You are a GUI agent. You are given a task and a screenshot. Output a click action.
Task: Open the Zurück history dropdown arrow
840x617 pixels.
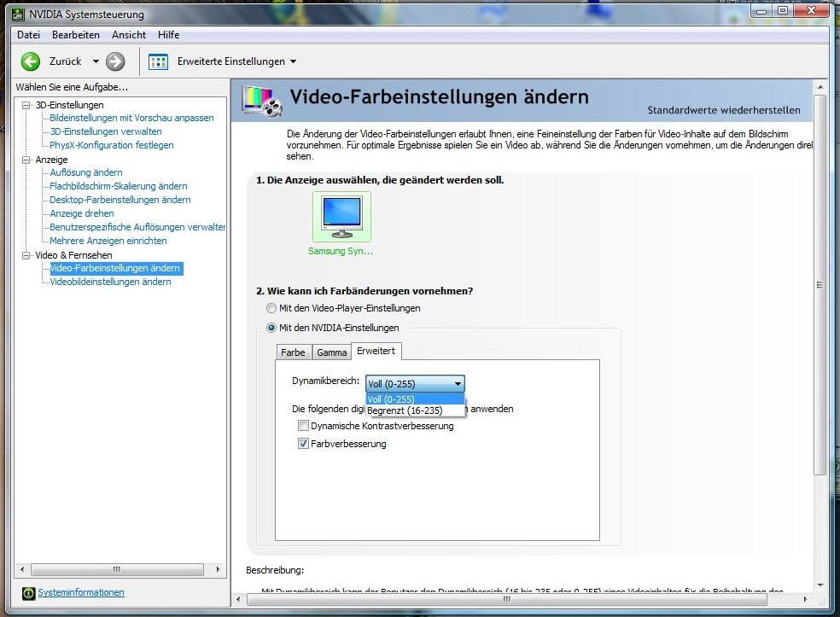(96, 61)
